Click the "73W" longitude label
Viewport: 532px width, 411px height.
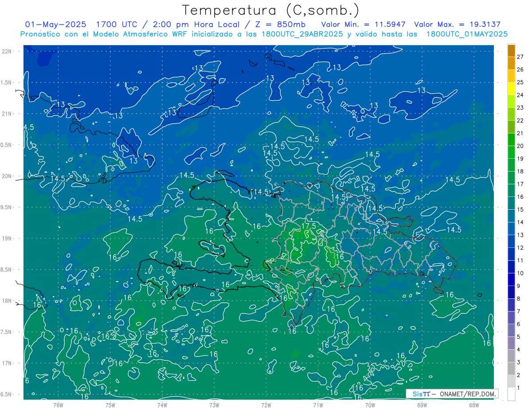pos(214,405)
